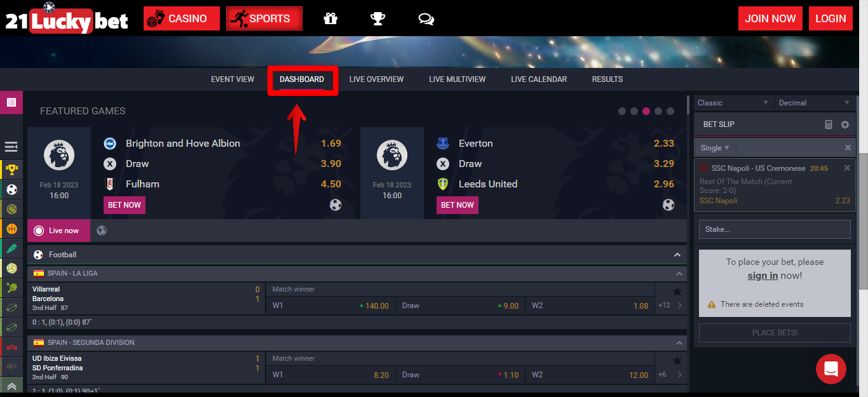Image resolution: width=868 pixels, height=397 pixels.
Task: Switch to the Dashboard tab
Action: click(x=302, y=79)
